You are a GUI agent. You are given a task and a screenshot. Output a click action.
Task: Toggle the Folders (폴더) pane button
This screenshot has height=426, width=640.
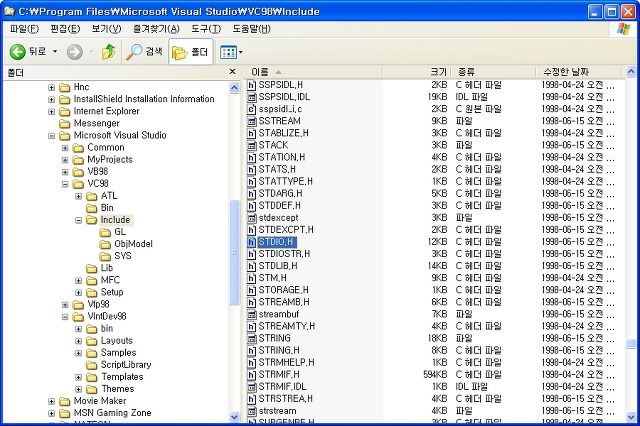(191, 52)
